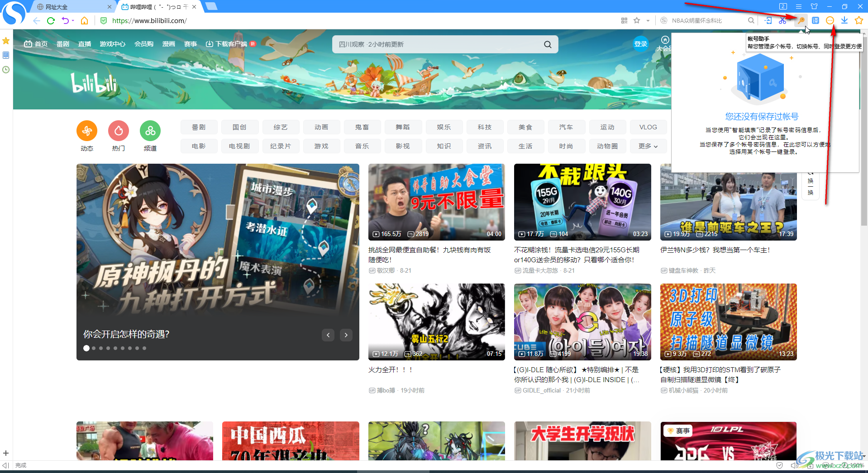Click the tab count box showing 2
The height and width of the screenshot is (473, 868).
pyautogui.click(x=783, y=6)
